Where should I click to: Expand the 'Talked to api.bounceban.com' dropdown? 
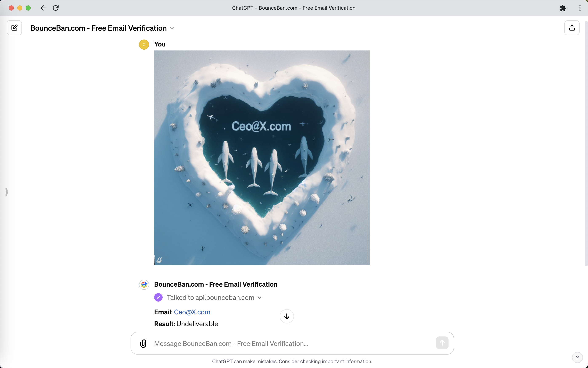[x=260, y=298]
